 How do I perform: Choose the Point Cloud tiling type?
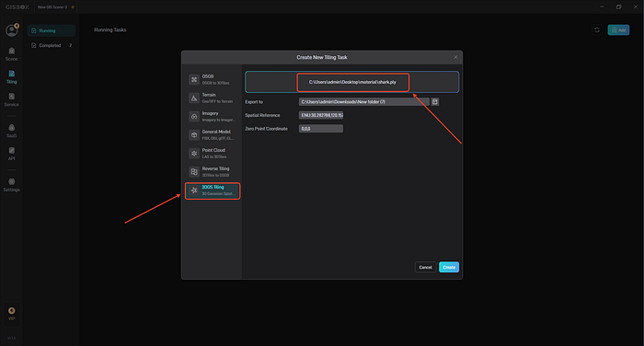coord(213,154)
